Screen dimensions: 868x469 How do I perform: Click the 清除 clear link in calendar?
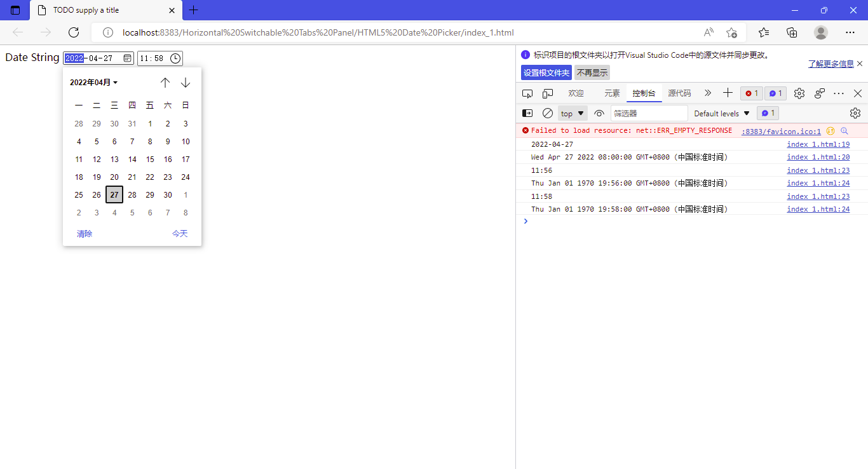[x=85, y=233]
